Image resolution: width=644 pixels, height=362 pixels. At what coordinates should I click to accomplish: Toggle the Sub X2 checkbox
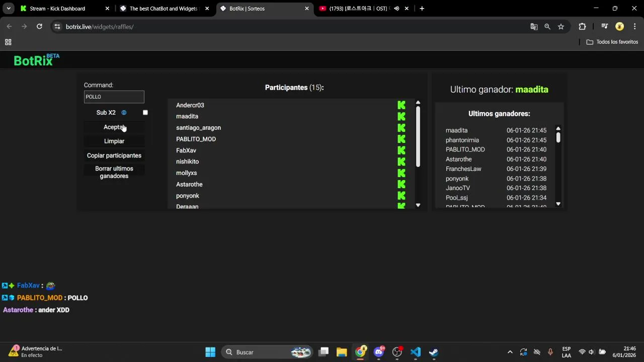click(x=145, y=113)
